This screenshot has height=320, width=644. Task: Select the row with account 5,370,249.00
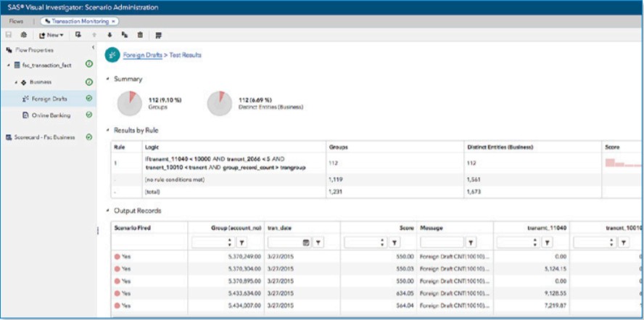pyautogui.click(x=376, y=257)
